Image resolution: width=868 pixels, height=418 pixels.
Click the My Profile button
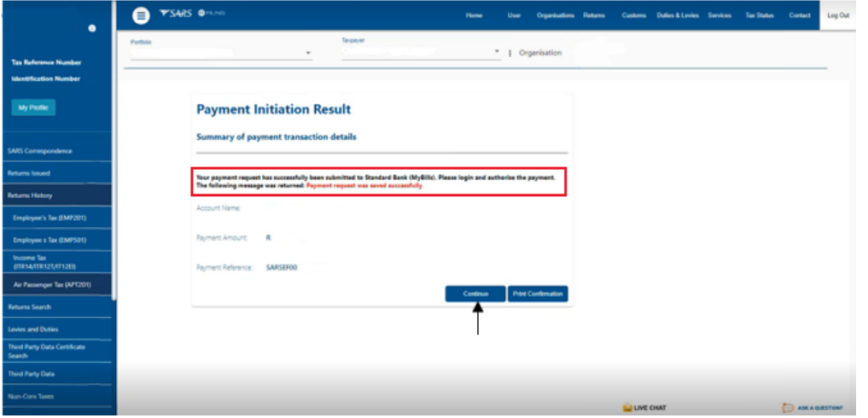click(x=33, y=107)
